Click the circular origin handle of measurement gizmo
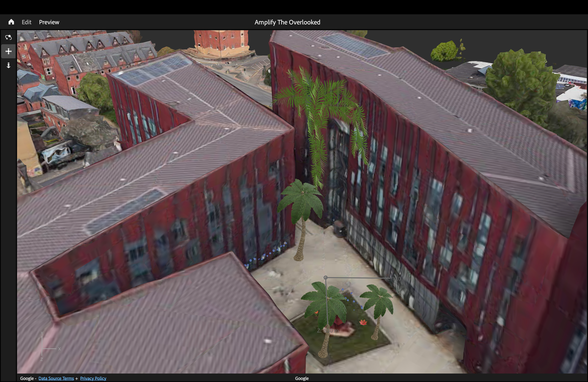The width and height of the screenshot is (588, 382). [x=326, y=278]
